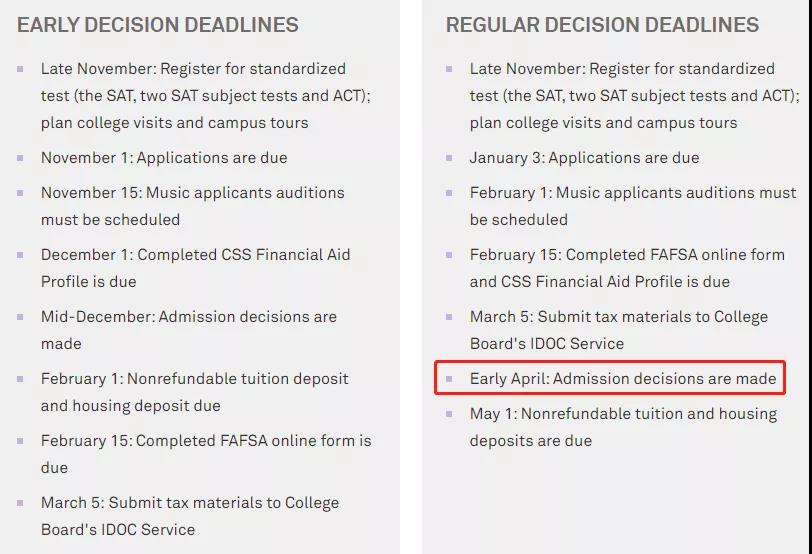This screenshot has height=554, width=812.
Task: Select the 'November 15: Music applicants auditions' item
Action: [192, 206]
